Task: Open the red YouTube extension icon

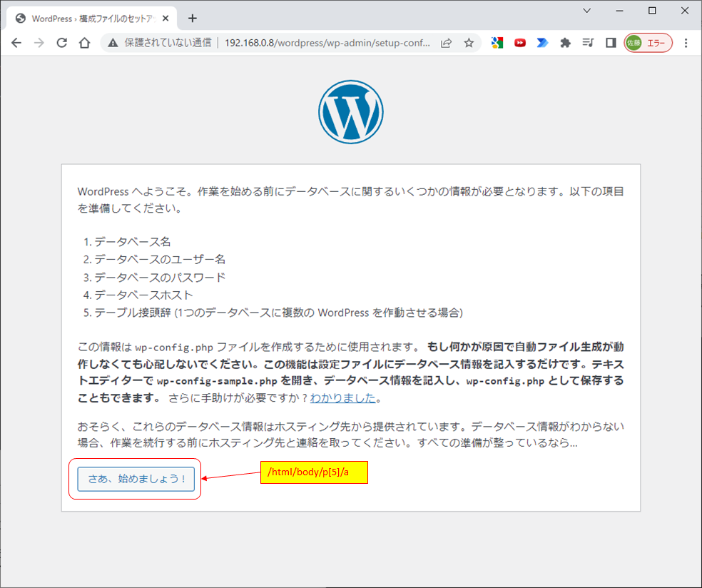Action: coord(520,43)
